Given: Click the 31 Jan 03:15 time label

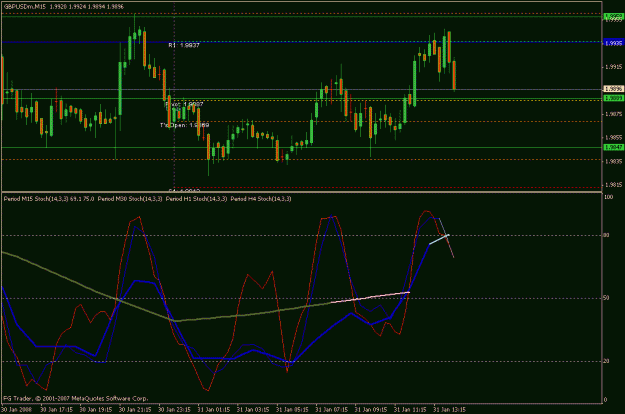Looking at the screenshot, I should pyautogui.click(x=253, y=410).
